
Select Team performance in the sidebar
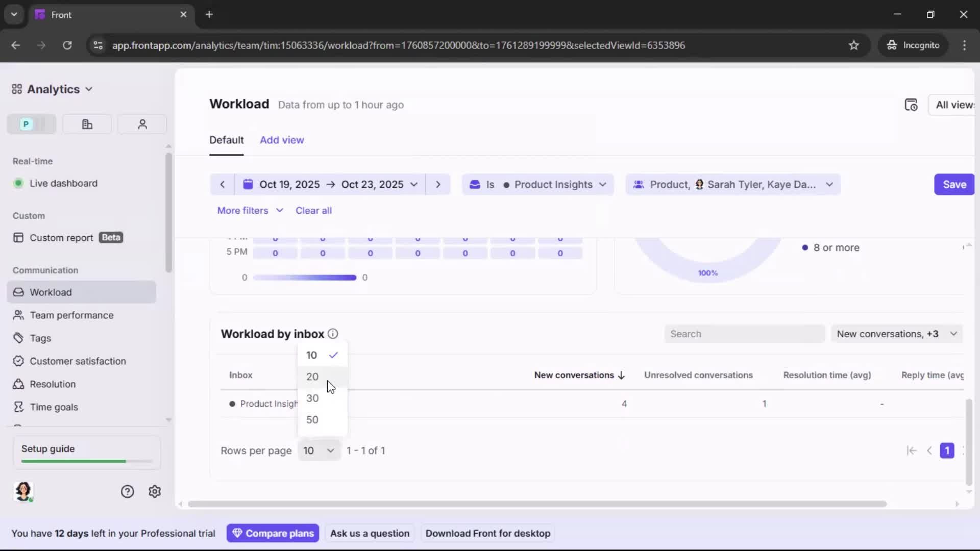click(x=71, y=315)
